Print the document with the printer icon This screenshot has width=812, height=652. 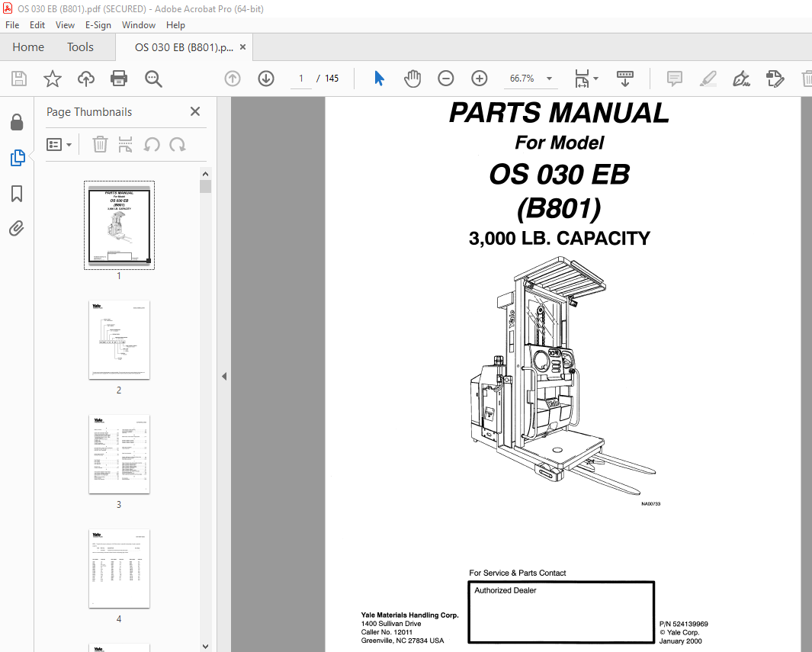[119, 79]
